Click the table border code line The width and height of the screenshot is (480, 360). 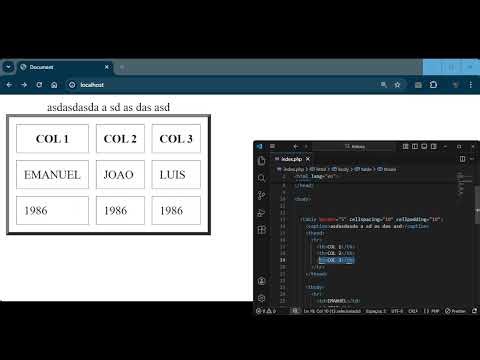pyautogui.click(x=371, y=219)
